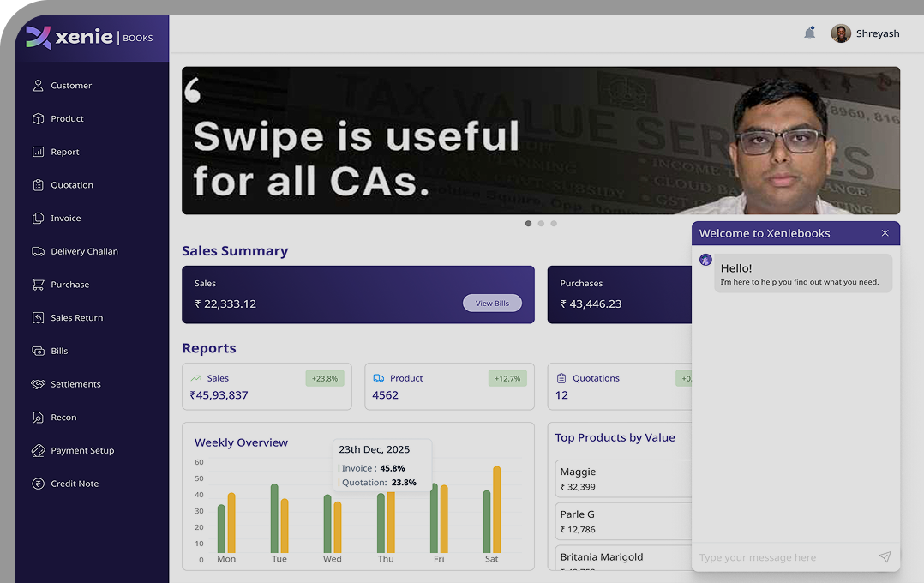Click the Purchase cart icon
Viewport: 924px width, 583px height.
coord(38,285)
